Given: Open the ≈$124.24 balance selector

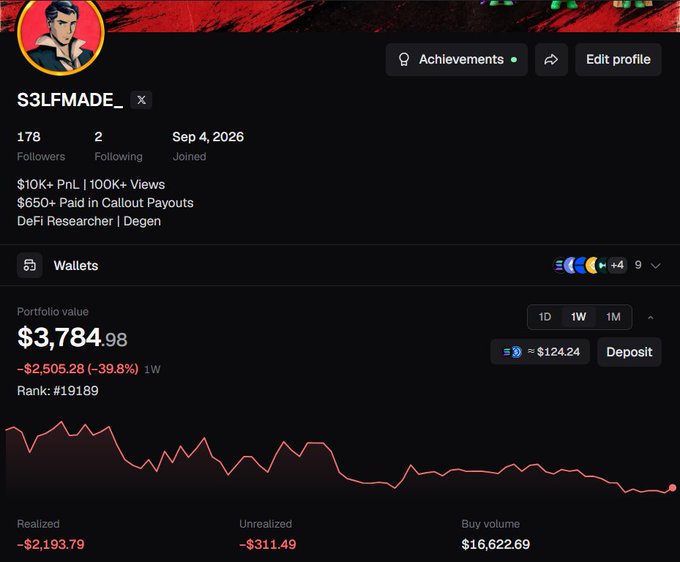Looking at the screenshot, I should [x=540, y=352].
